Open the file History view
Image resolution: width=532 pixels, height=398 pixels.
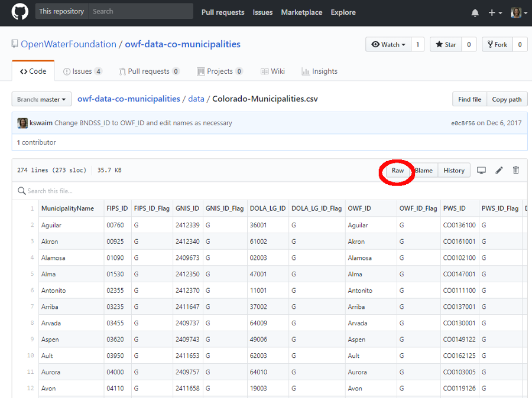pos(454,171)
